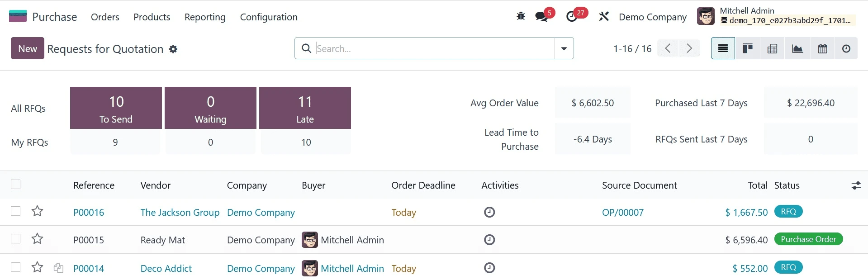The height and width of the screenshot is (280, 868).
Task: Check the P00015 row checkbox
Action: click(x=16, y=239)
